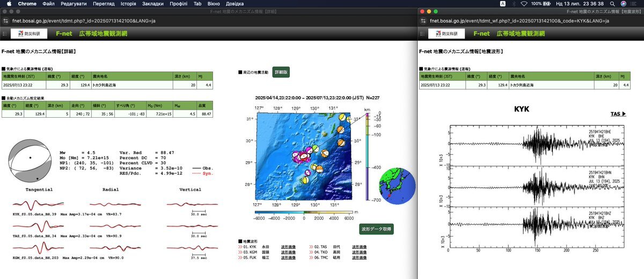
Task: Open 波形画像 link for 05. FUK
Action: tap(288, 257)
